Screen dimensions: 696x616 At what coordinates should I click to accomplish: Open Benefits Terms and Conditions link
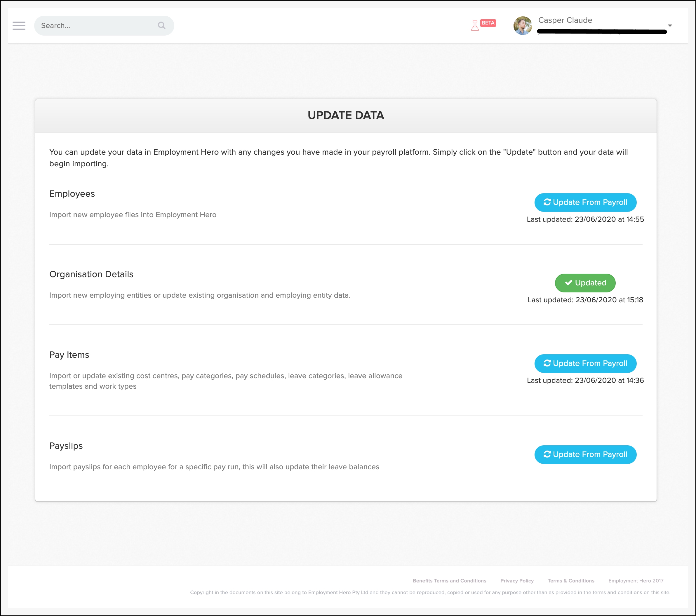(449, 581)
